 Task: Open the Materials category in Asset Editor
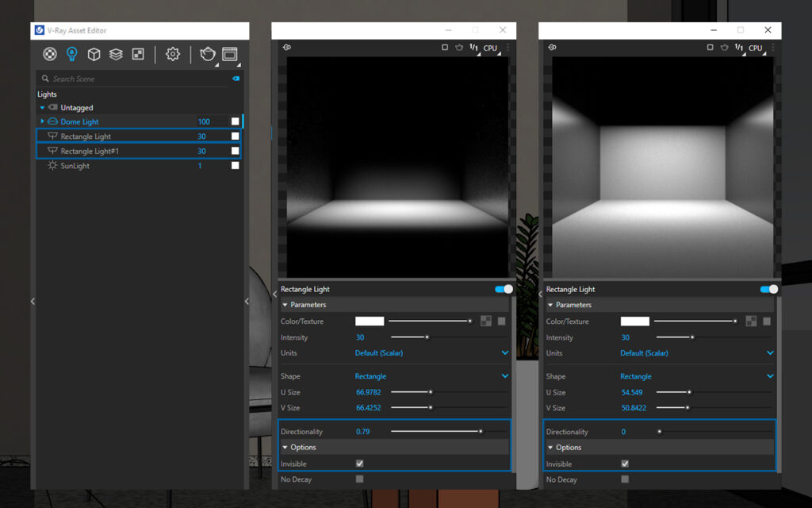[x=50, y=54]
